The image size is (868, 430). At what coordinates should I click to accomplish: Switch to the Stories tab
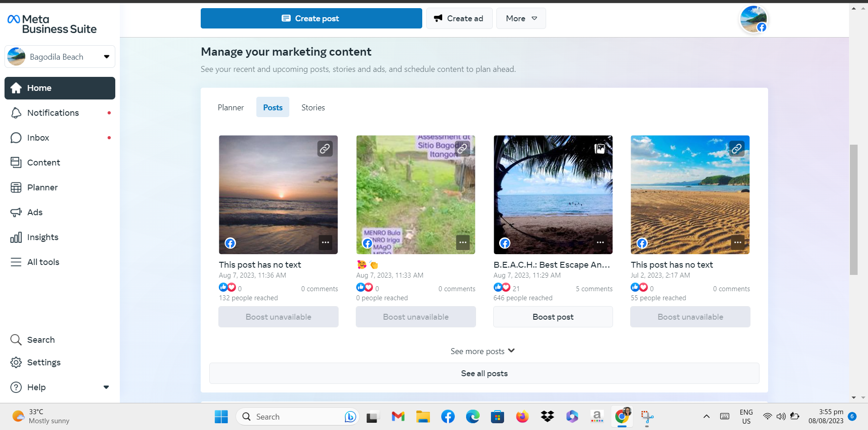313,108
